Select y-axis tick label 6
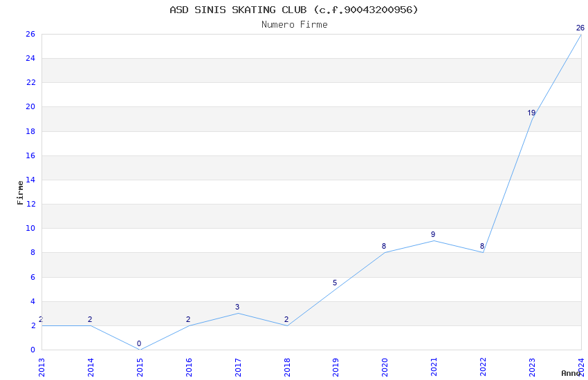The width and height of the screenshot is (588, 380). [33, 277]
